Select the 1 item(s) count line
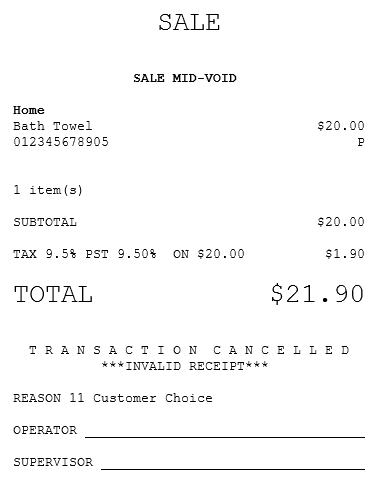Screen dimensions: 386x489 click(x=48, y=190)
